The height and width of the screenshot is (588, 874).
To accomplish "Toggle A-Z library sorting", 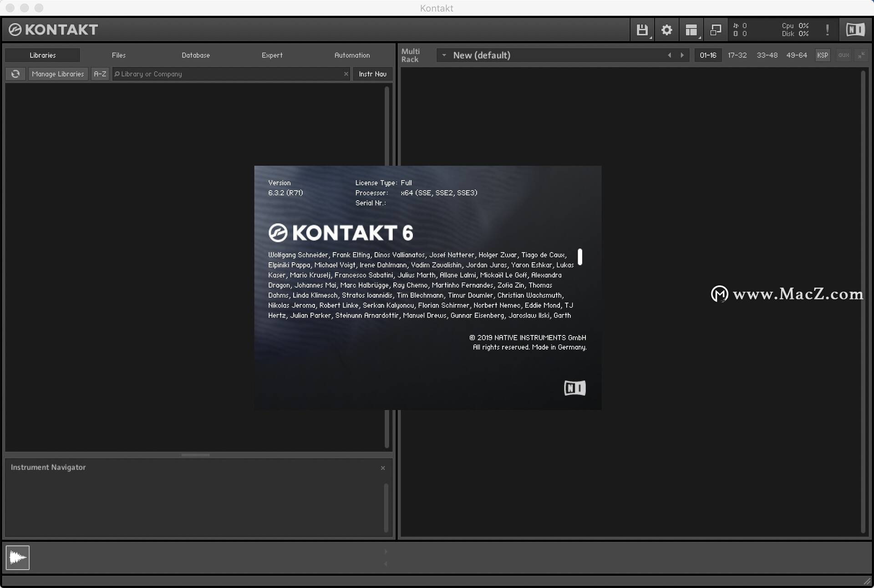I will (100, 74).
